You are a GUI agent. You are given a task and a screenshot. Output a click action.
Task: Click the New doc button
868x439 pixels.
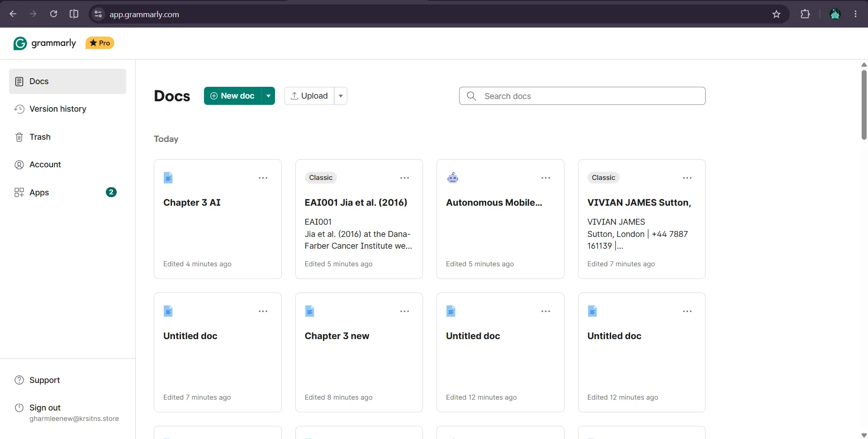[x=232, y=96]
